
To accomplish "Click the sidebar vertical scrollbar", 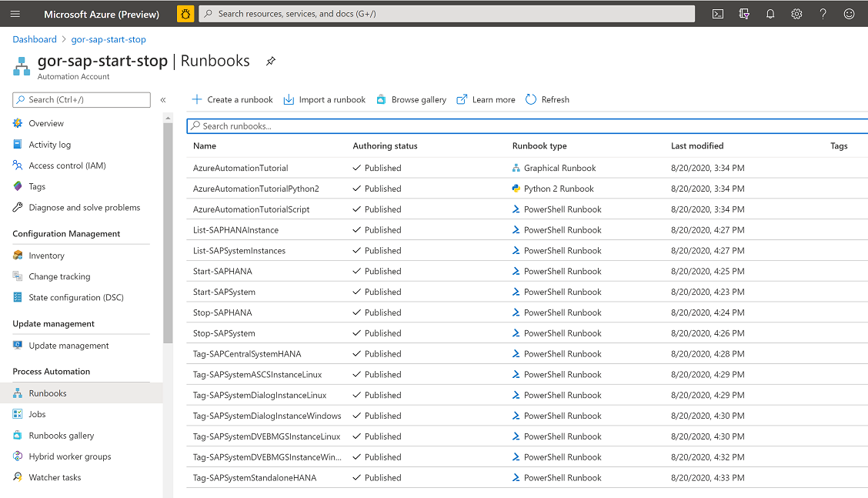I will [168, 232].
